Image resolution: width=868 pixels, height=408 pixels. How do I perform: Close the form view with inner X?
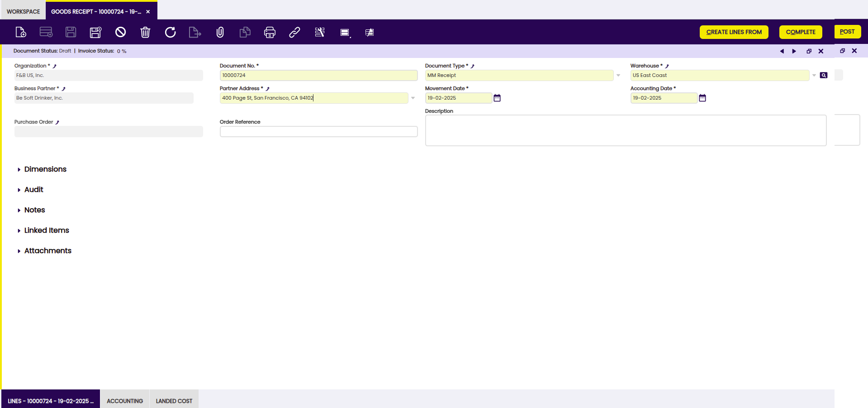point(821,51)
